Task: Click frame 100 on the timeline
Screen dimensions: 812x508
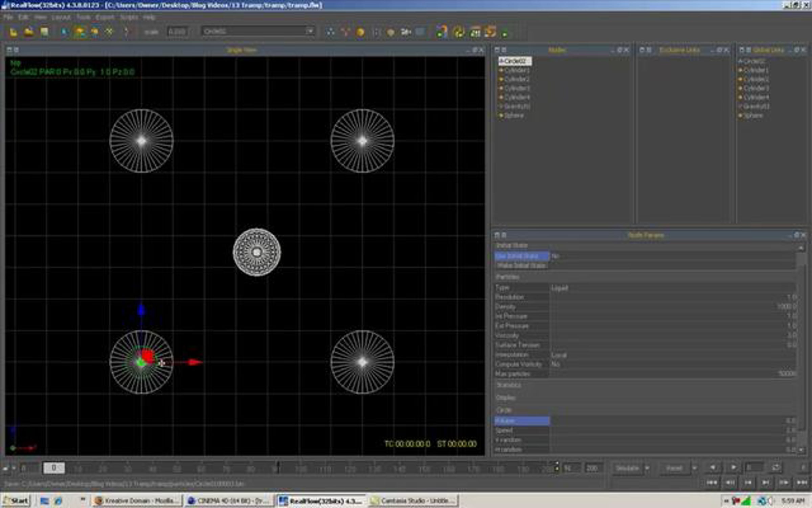Action: point(301,469)
